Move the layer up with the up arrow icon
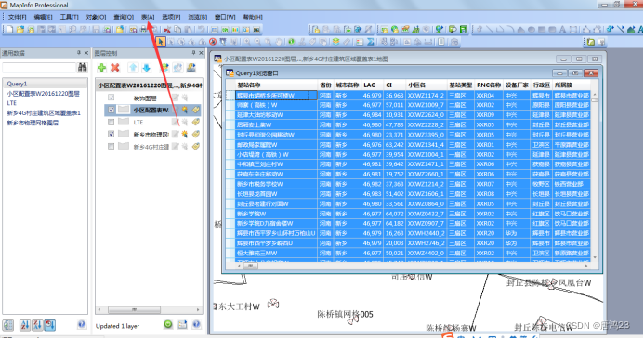Screen dimensions: 644x339 tap(133, 68)
